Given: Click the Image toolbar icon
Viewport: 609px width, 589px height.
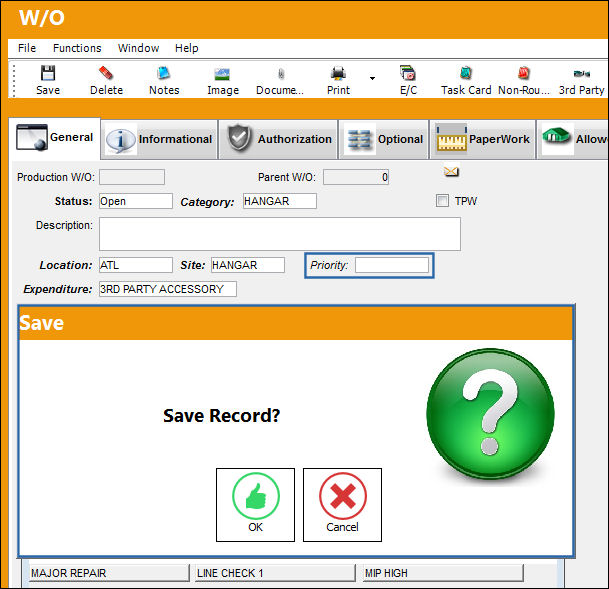Looking at the screenshot, I should pos(222,74).
